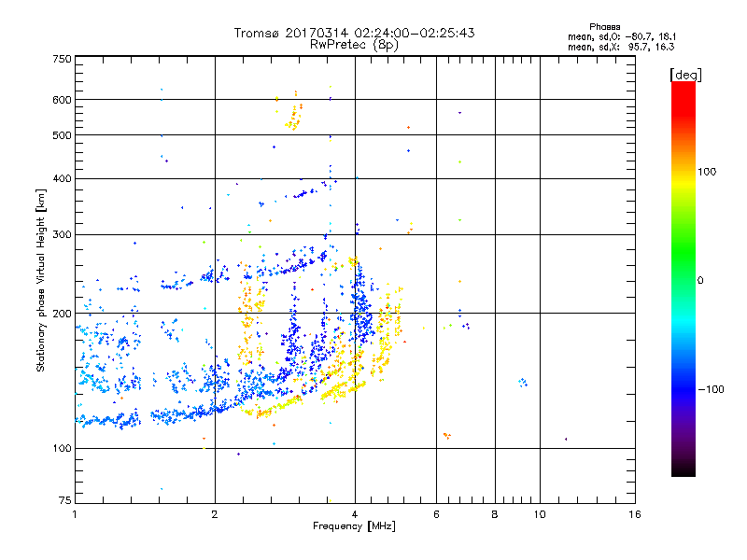Click the y-axis label 'Stationary phase Virtual Height [km]'
The width and height of the screenshot is (747, 560).
click(40, 281)
